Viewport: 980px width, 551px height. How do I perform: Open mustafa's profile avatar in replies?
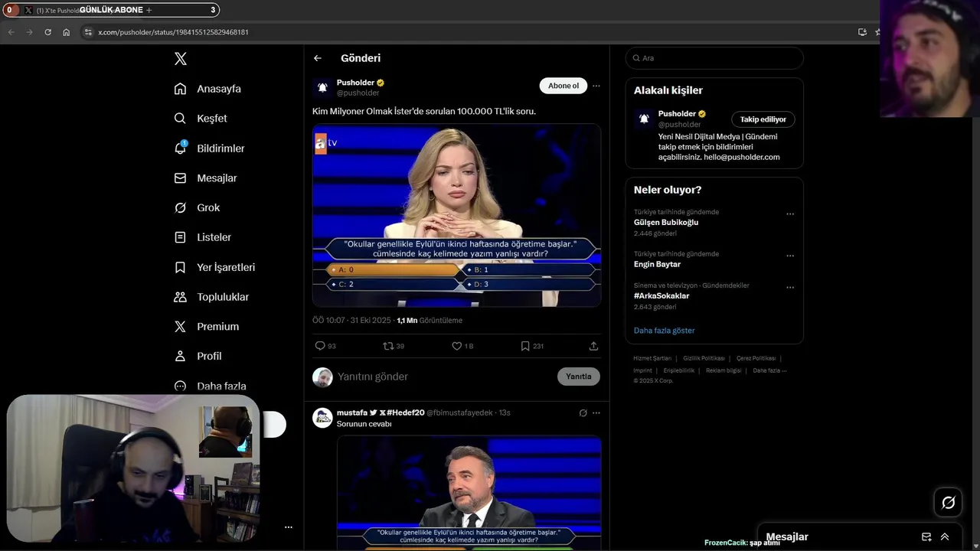point(322,418)
